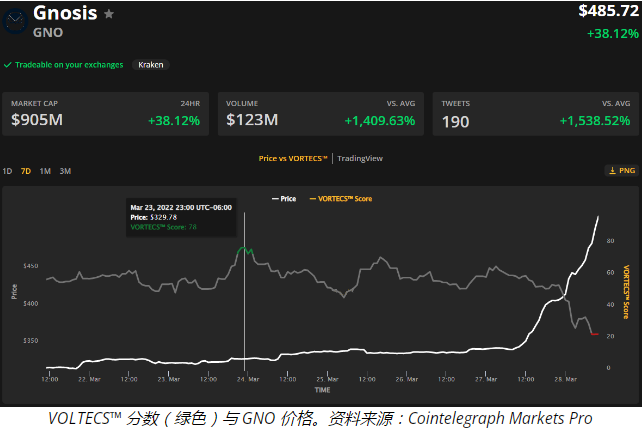Viewport: 642px width, 429px height.
Task: Click the GNO ticker symbol
Action: click(48, 32)
